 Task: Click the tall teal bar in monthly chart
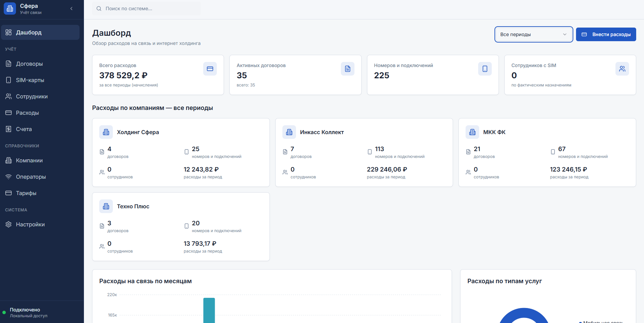point(209,310)
